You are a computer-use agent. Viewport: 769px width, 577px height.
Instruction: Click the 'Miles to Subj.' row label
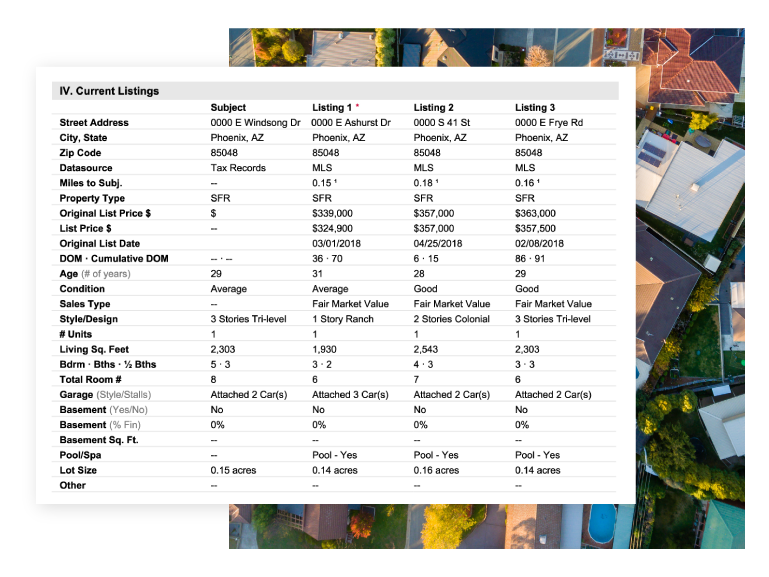tap(91, 183)
